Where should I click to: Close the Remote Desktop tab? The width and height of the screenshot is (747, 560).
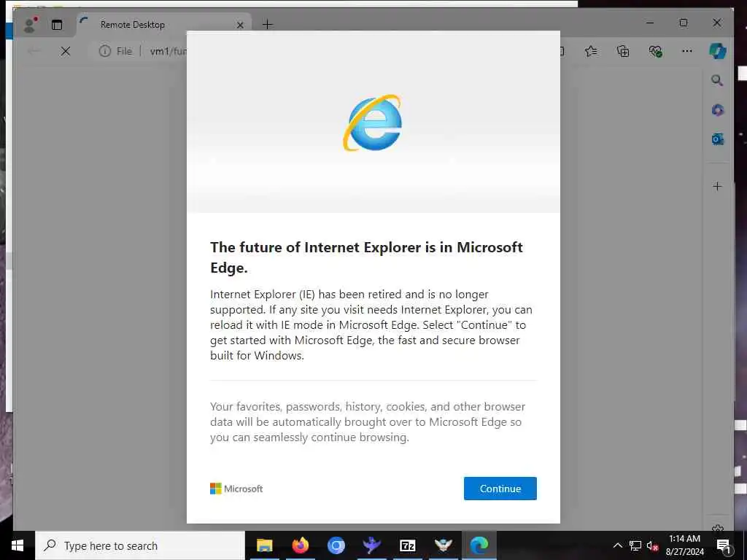coord(240,25)
